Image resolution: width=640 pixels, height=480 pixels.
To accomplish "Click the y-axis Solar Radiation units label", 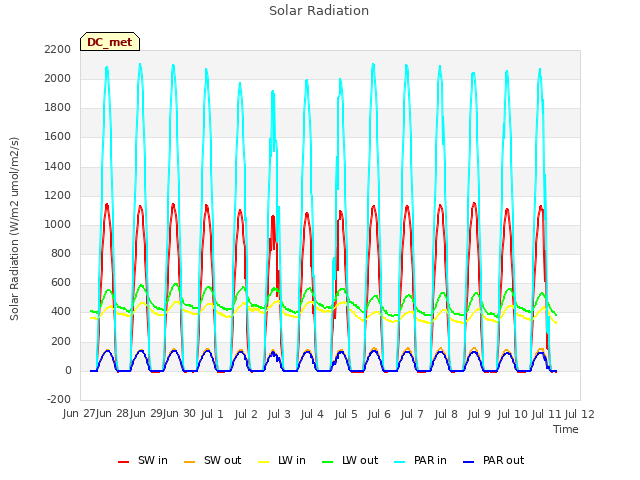I will point(14,229).
